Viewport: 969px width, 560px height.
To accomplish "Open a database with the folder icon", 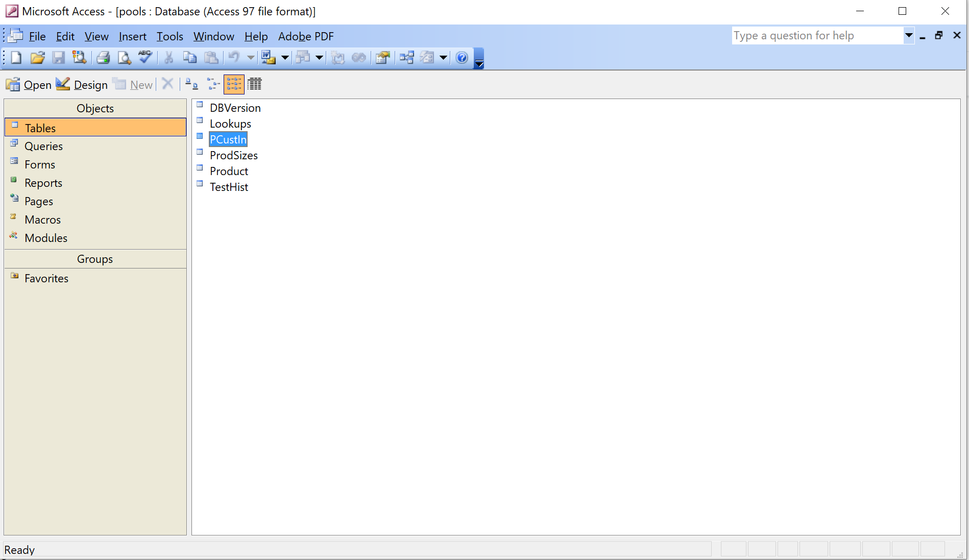I will pyautogui.click(x=37, y=58).
